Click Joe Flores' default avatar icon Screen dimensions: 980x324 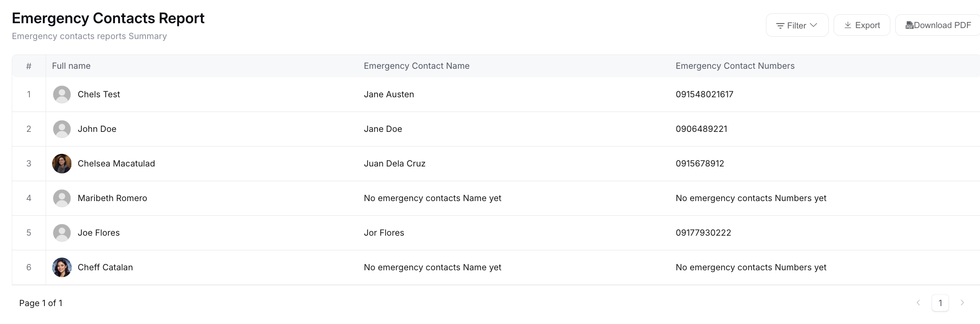click(x=62, y=233)
